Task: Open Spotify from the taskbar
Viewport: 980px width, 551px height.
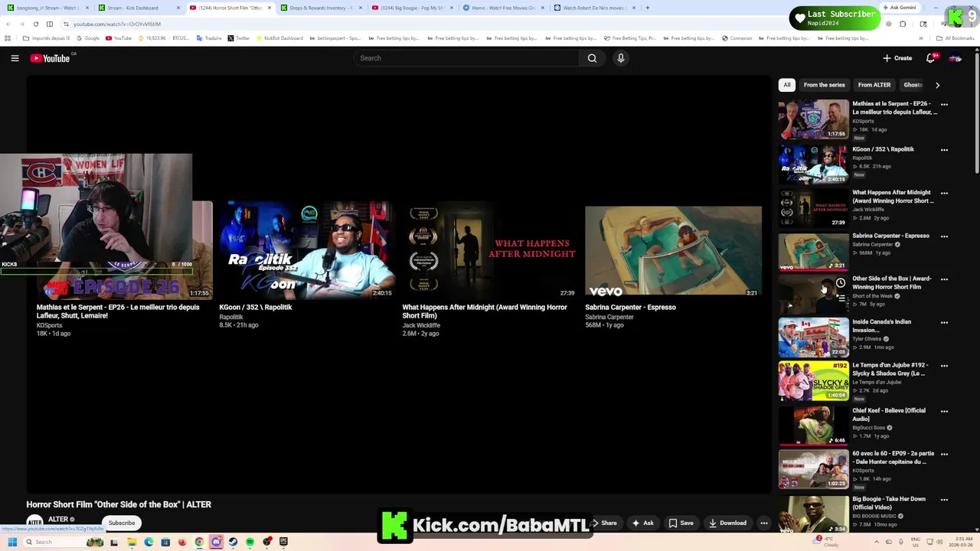Action: [x=250, y=542]
